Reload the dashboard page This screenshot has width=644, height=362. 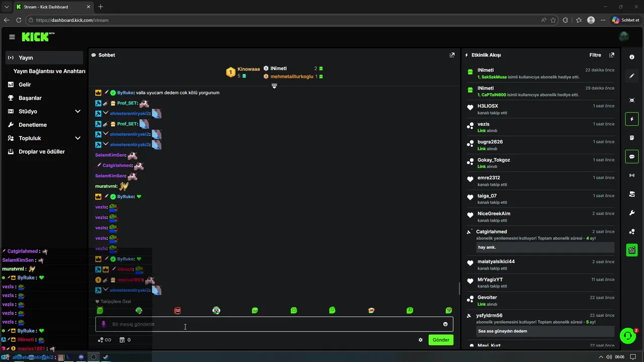[x=19, y=20]
